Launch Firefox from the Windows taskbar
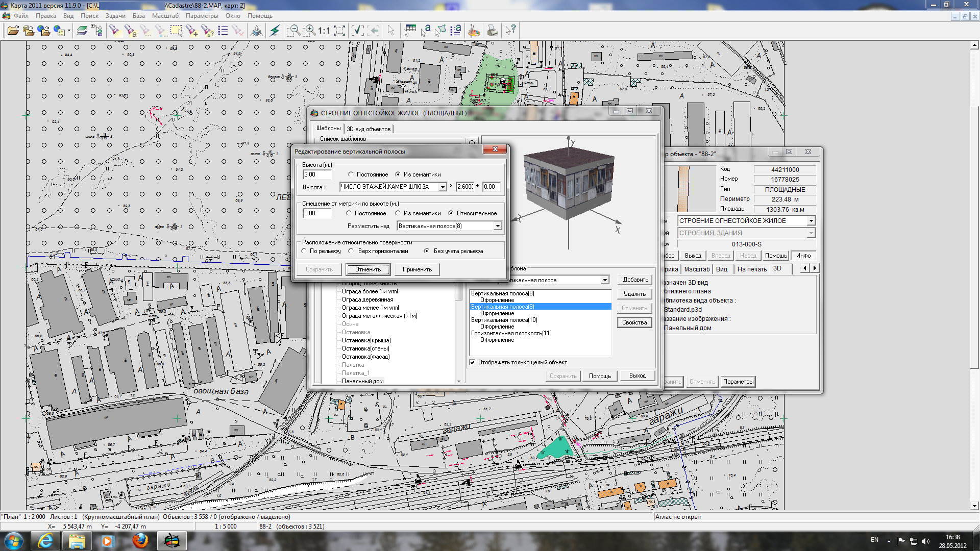The height and width of the screenshot is (551, 980). (140, 540)
